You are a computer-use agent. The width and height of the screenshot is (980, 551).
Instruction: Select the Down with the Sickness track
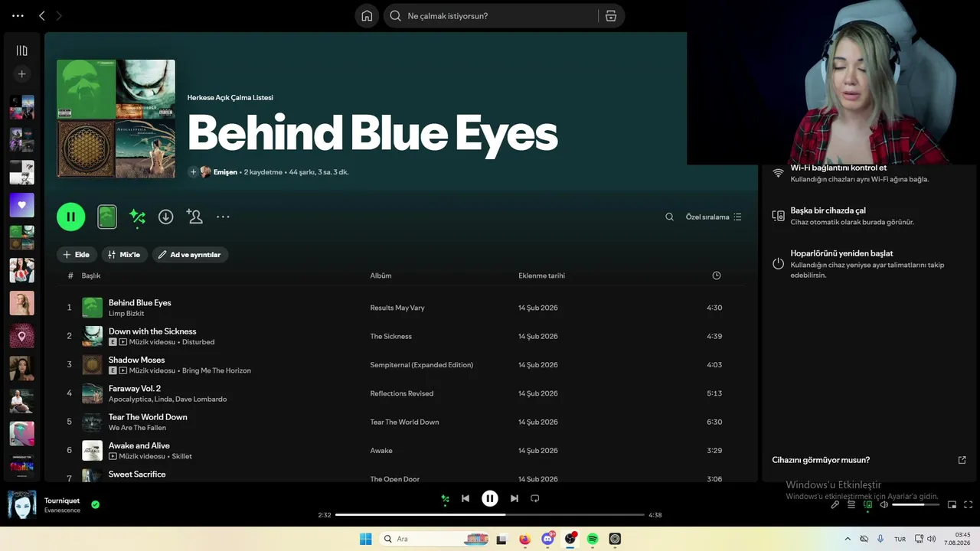(x=152, y=331)
